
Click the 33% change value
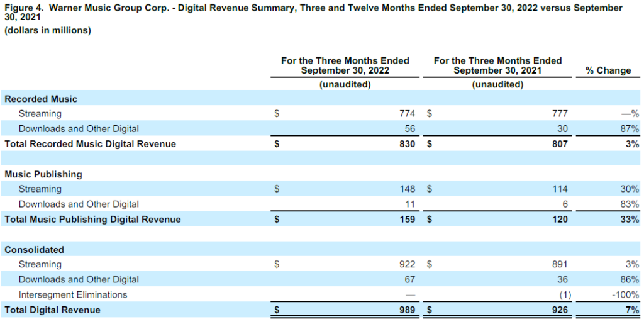coord(631,220)
